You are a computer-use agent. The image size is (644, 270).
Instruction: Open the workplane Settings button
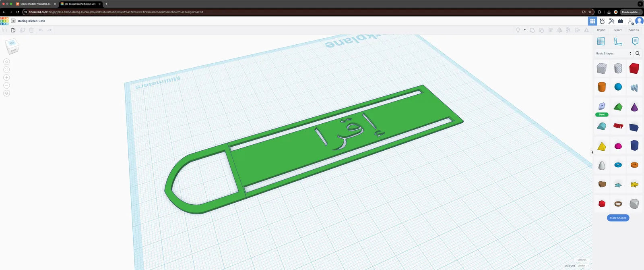click(x=582, y=260)
